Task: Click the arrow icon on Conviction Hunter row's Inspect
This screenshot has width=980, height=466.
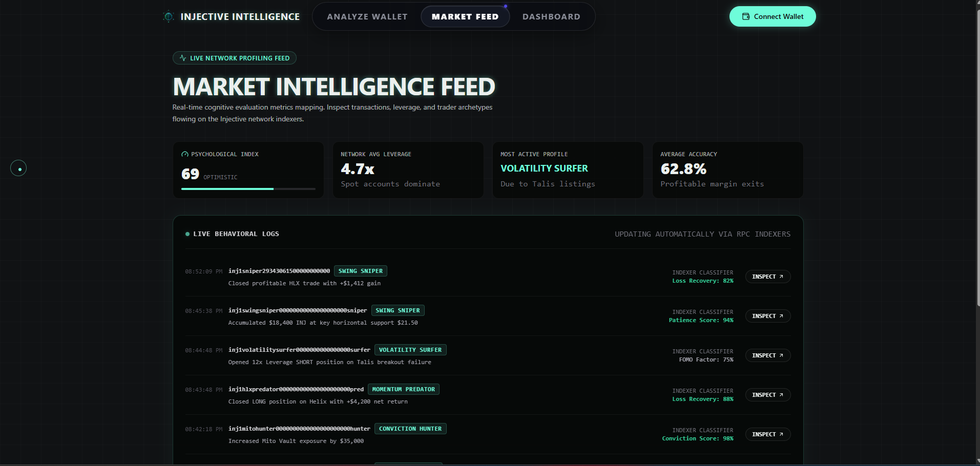Action: 781,434
